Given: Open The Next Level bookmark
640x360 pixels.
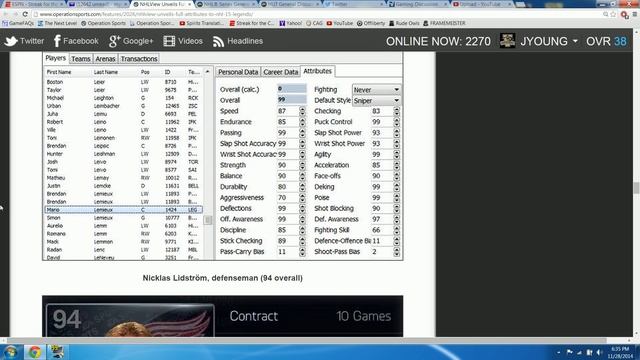Looking at the screenshot, I should pyautogui.click(x=57, y=23).
